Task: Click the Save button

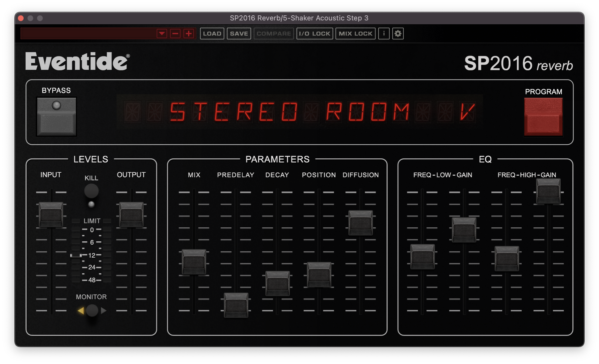Action: 239,34
